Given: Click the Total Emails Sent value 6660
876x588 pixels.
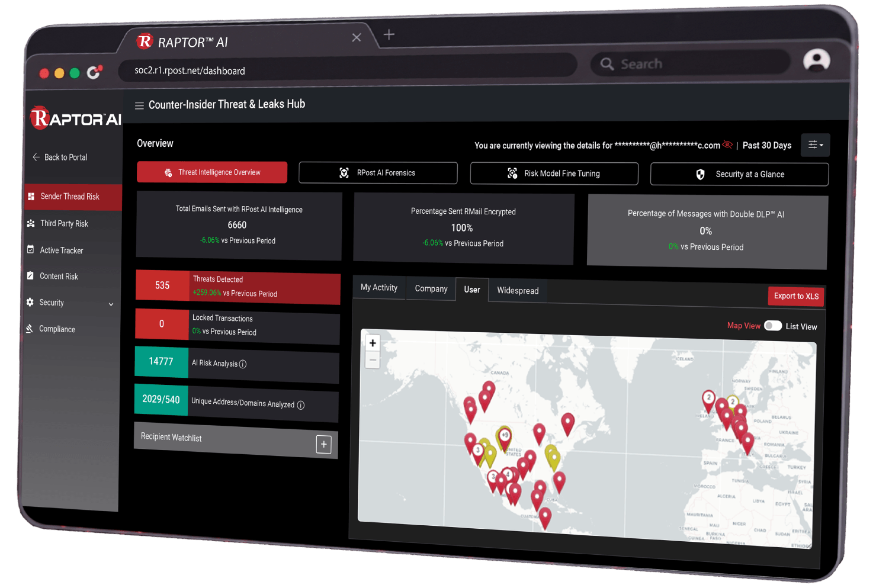Looking at the screenshot, I should click(x=237, y=225).
